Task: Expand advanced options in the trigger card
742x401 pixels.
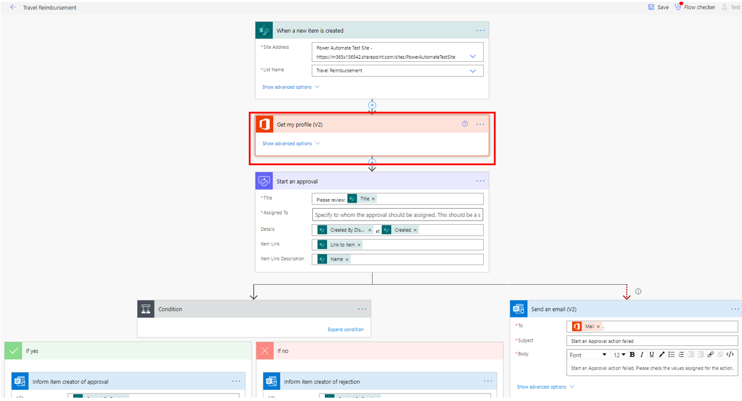Action: click(291, 87)
